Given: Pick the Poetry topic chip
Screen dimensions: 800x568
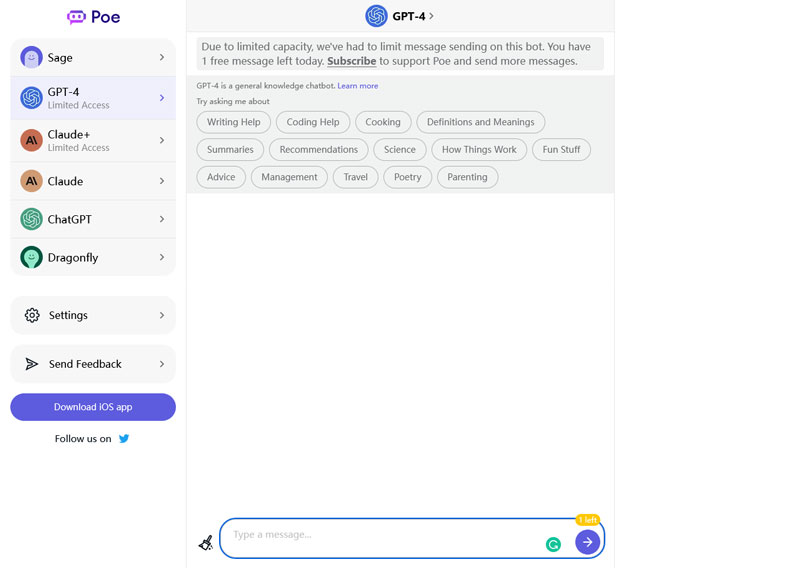Looking at the screenshot, I should point(408,177).
